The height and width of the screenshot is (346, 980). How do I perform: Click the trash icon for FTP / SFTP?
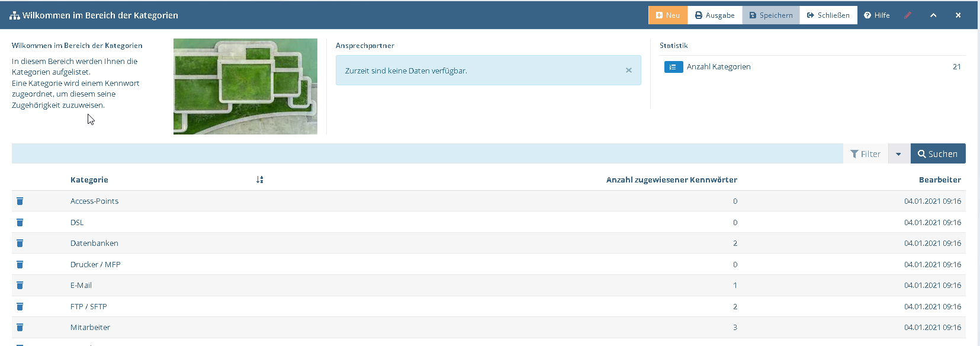(x=20, y=307)
